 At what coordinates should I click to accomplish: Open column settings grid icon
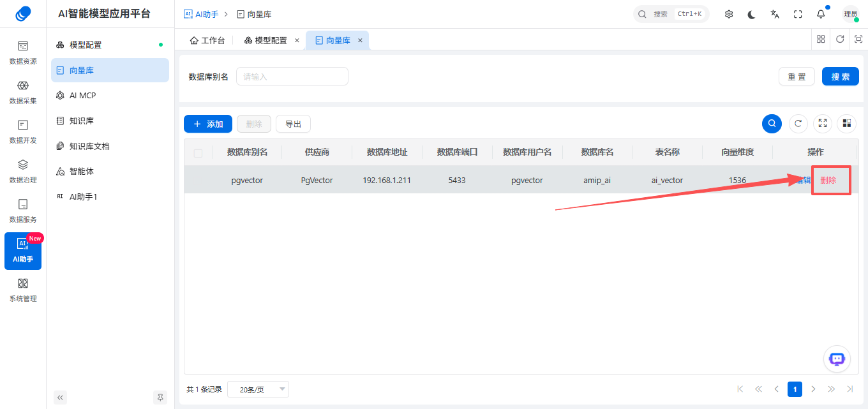(x=847, y=123)
